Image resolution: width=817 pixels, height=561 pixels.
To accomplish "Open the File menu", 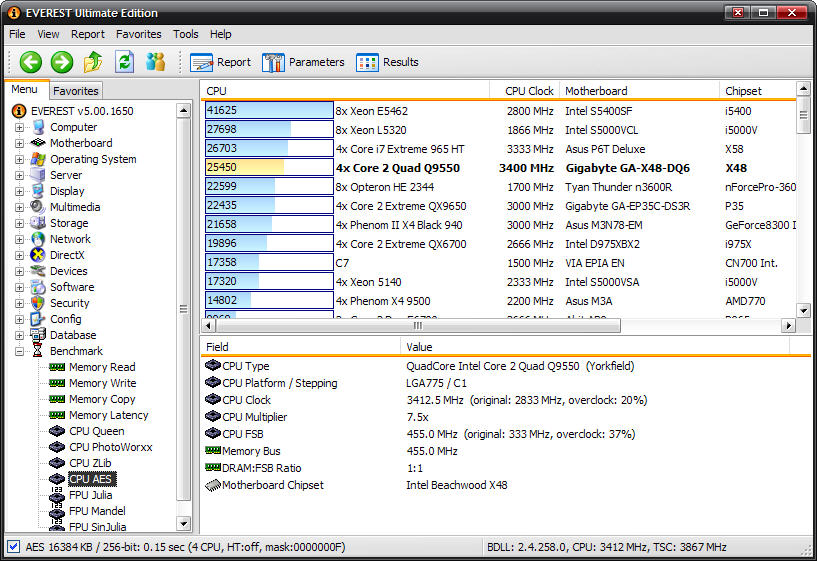I will [x=17, y=34].
